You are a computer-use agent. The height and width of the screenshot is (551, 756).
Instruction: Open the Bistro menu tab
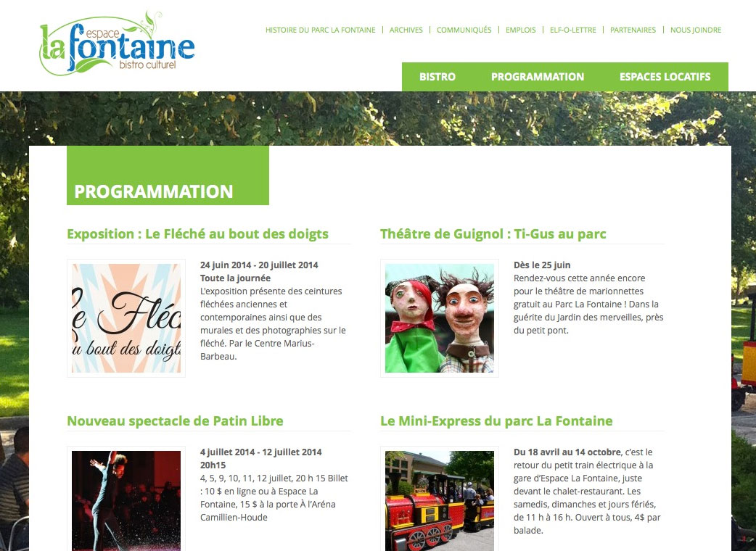437,77
